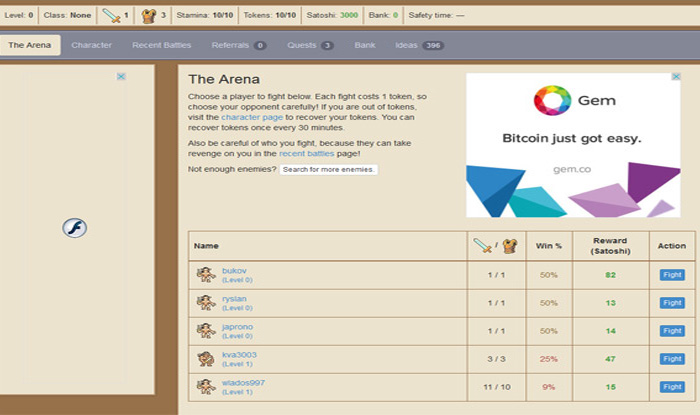Click the 3 / 3 stats cell
This screenshot has height=415, width=700.
pyautogui.click(x=496, y=359)
